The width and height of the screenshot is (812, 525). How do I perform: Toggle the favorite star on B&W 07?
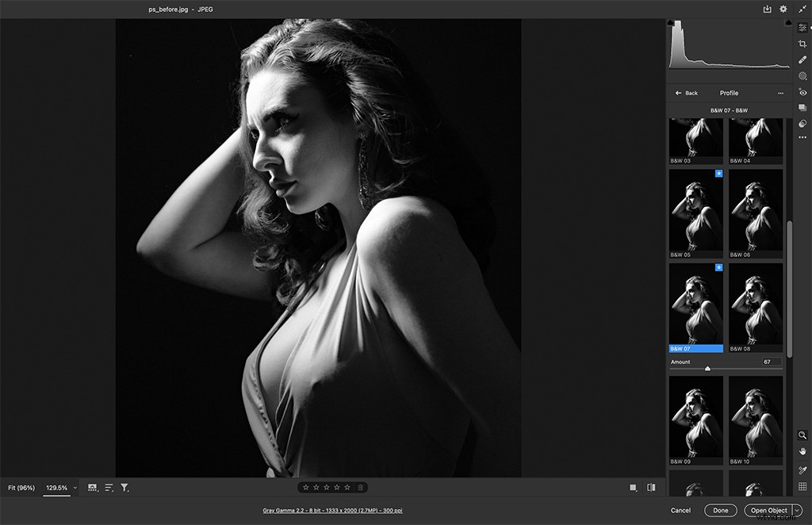[720, 268]
